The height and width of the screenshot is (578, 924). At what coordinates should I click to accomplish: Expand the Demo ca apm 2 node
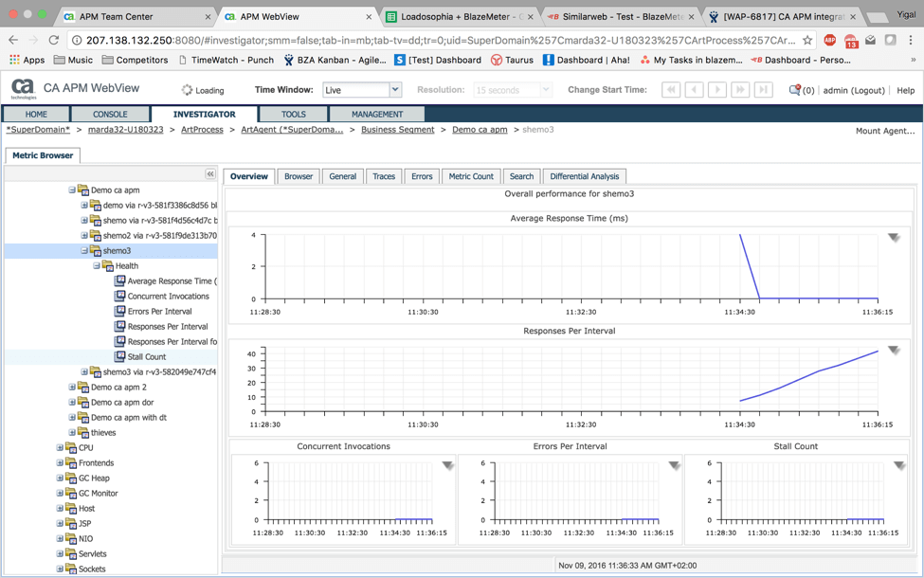click(72, 388)
